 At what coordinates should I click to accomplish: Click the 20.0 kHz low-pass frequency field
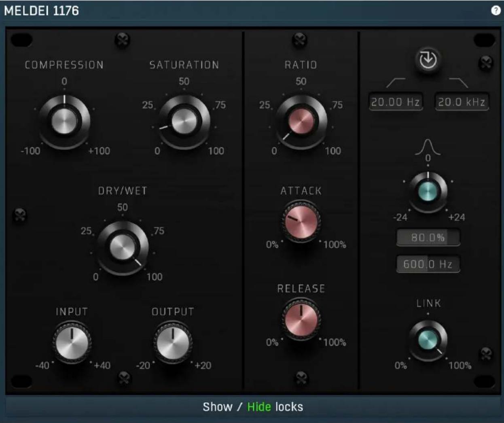tap(462, 102)
